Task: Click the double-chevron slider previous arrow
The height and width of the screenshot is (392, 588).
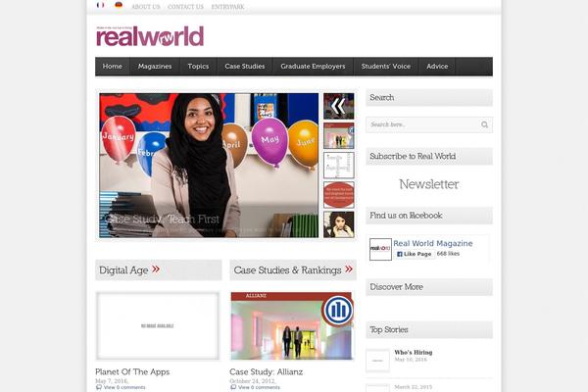Action: [339, 106]
